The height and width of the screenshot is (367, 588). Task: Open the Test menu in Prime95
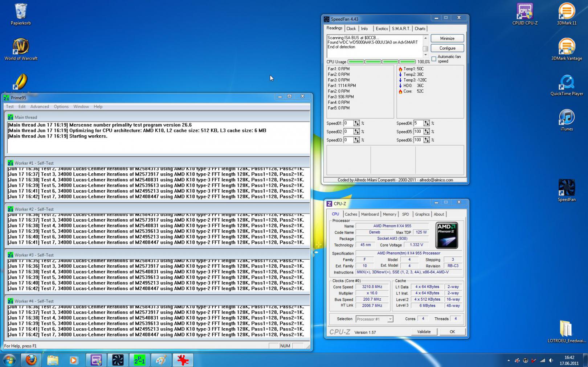pos(10,107)
